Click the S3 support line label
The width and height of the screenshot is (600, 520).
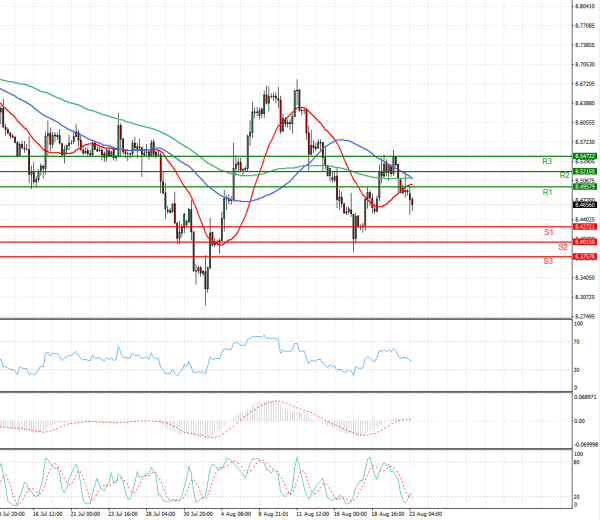point(548,261)
